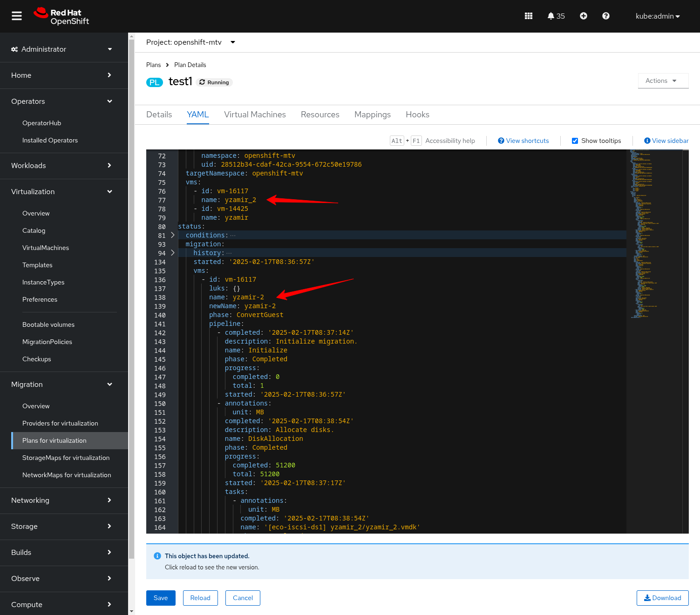Click the quick create plus icon
Image resolution: width=700 pixels, height=615 pixels.
584,16
